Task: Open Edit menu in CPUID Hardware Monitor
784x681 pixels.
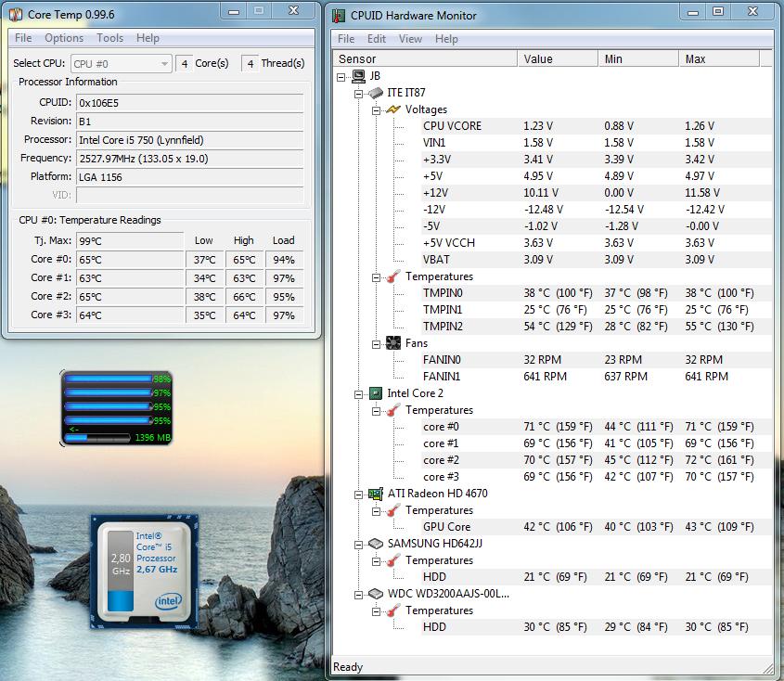Action: (377, 39)
